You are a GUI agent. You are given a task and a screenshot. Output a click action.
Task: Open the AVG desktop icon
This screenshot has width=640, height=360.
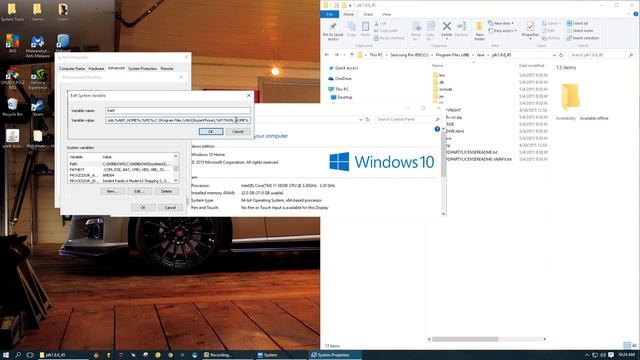click(12, 44)
